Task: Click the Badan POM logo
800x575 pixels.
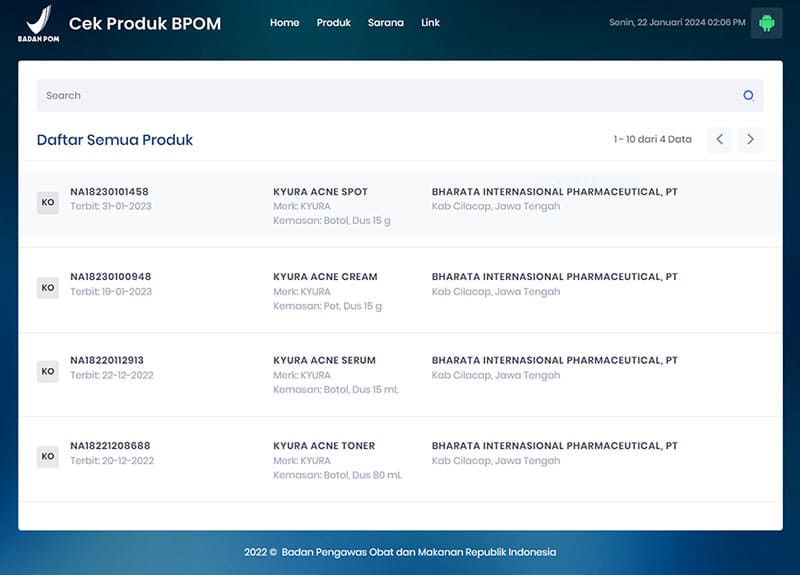Action: coord(38,23)
